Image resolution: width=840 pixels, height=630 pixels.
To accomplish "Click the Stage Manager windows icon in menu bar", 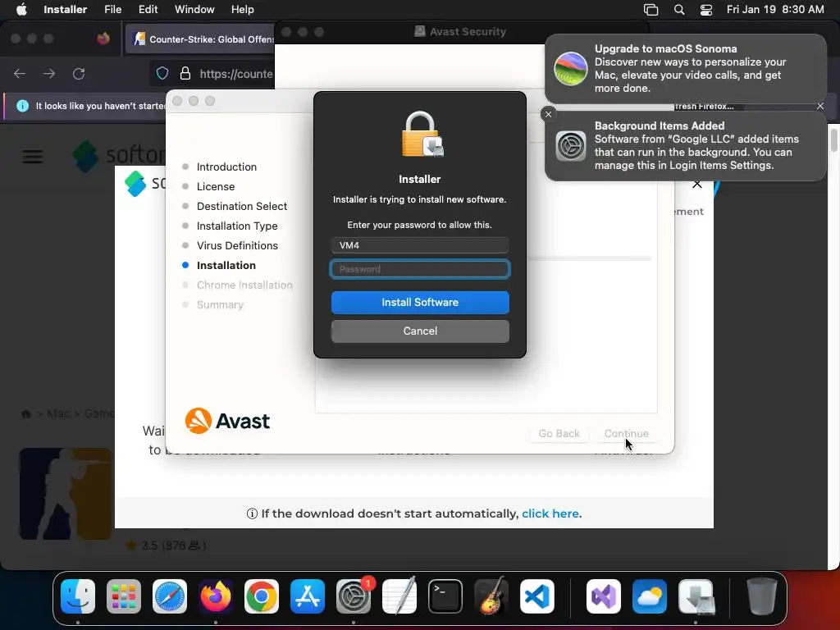I will [651, 10].
